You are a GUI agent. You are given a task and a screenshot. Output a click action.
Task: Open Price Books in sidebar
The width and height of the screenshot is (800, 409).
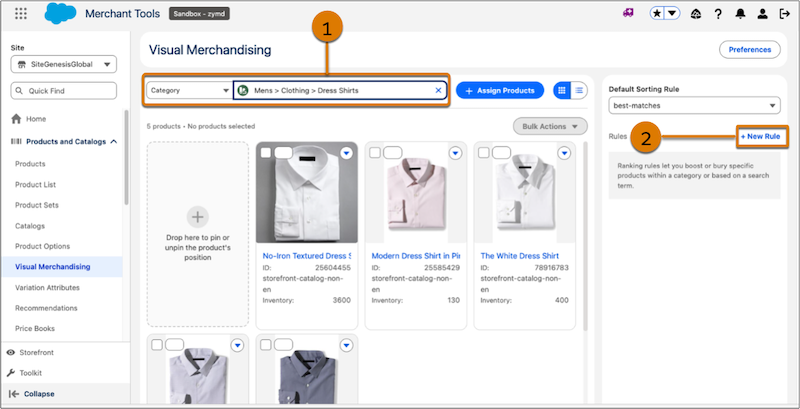[35, 328]
